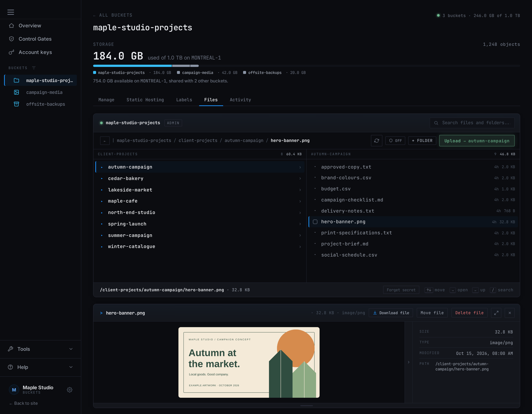Viewport: 532px width, 414px height.
Task: Tick the hero-banner.png checkbox
Action: (x=315, y=222)
